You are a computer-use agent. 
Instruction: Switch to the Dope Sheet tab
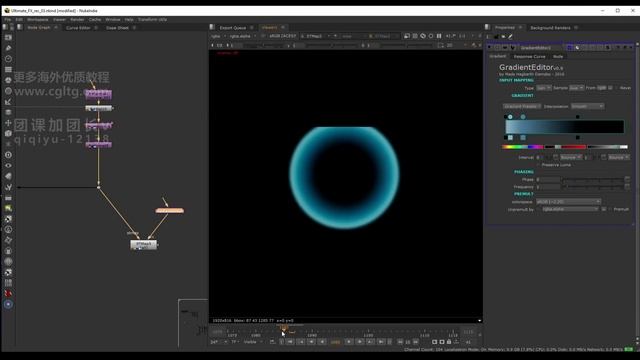(x=117, y=28)
